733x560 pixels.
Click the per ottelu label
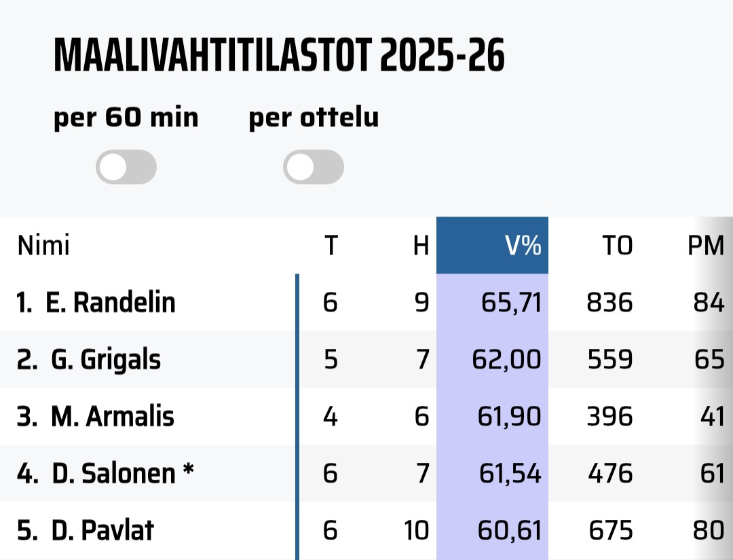[314, 118]
